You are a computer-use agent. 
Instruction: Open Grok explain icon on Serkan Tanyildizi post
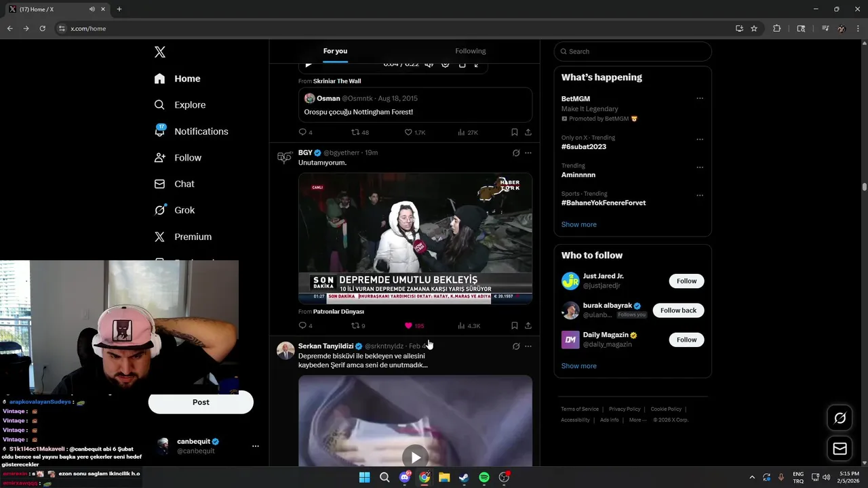pos(516,346)
